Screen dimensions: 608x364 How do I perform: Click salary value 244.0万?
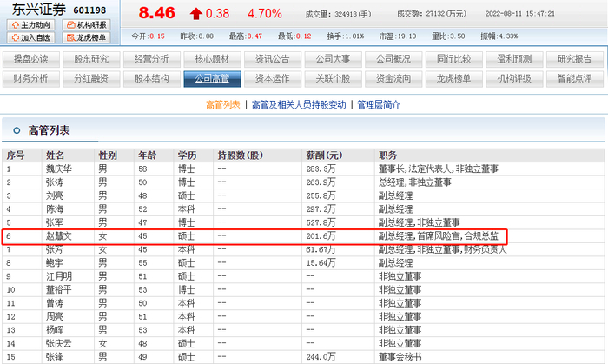(x=321, y=357)
